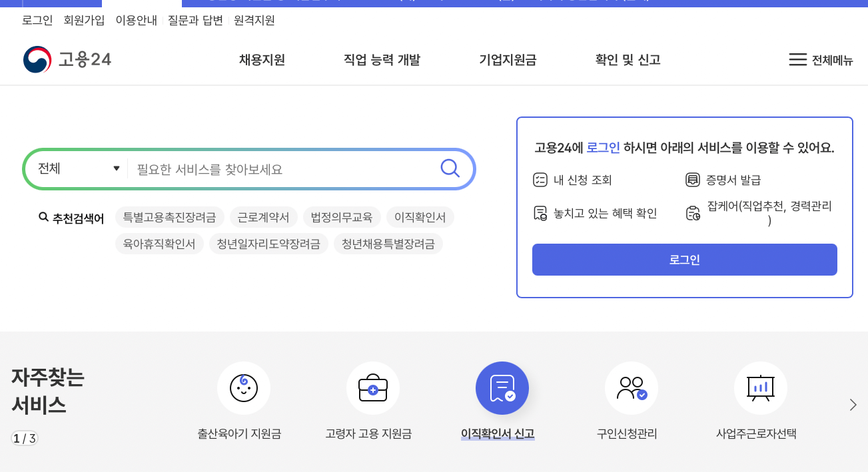The height and width of the screenshot is (472, 868).
Task: Open the 채용지원 menu
Action: point(261,59)
